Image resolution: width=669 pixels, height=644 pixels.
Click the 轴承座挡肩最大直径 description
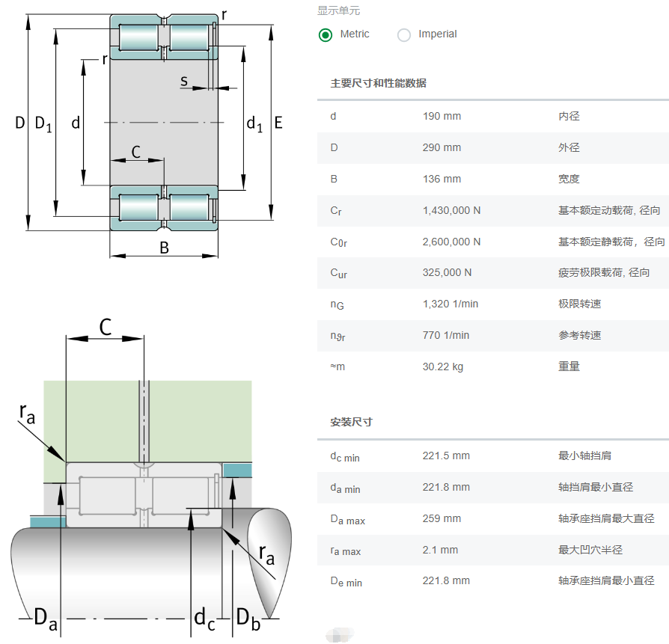tap(606, 518)
